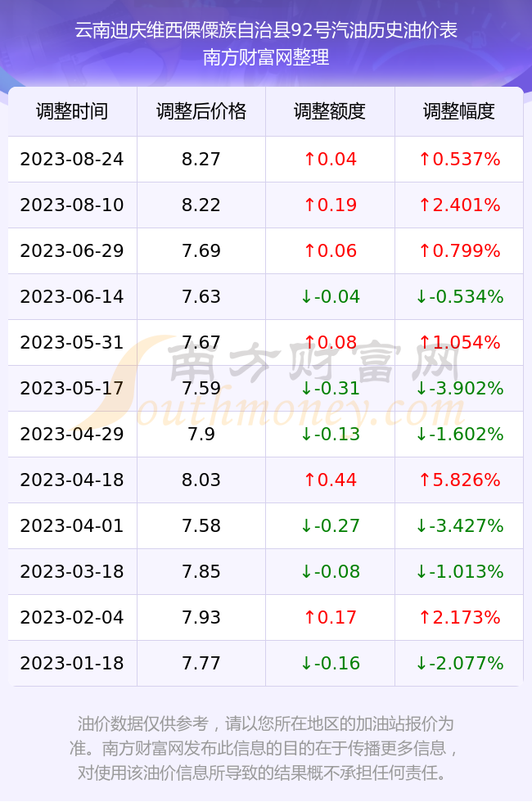Click the 调整幅度 column header
The width and height of the screenshot is (532, 802).
459,111
